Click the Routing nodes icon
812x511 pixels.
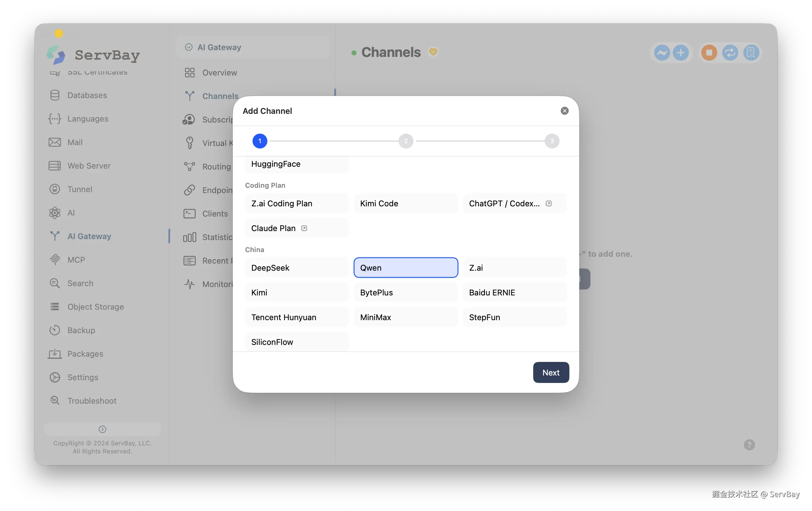click(189, 166)
